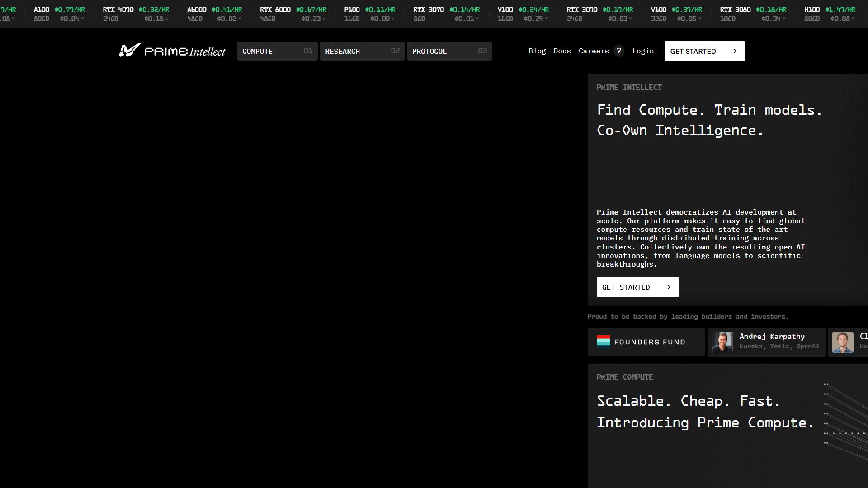Click the RTX 4090 price change up arrow
This screenshot has width=868, height=488.
click(167, 19)
